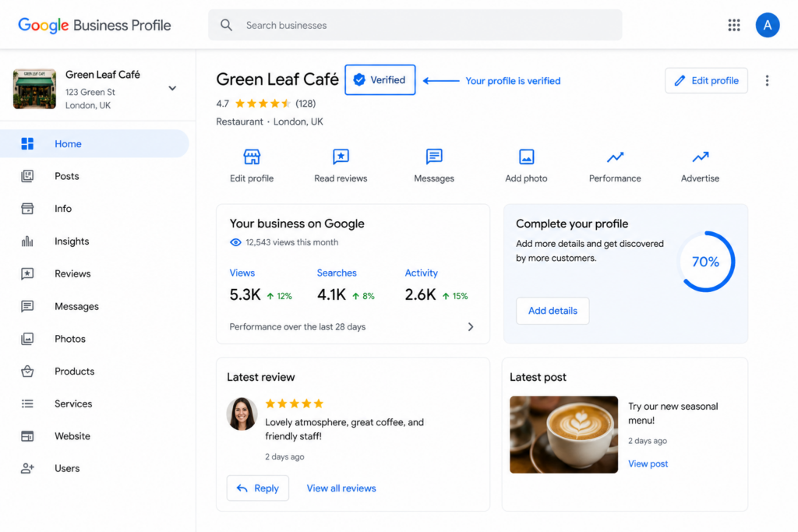Click the Messages shortcut icon

[434, 157]
